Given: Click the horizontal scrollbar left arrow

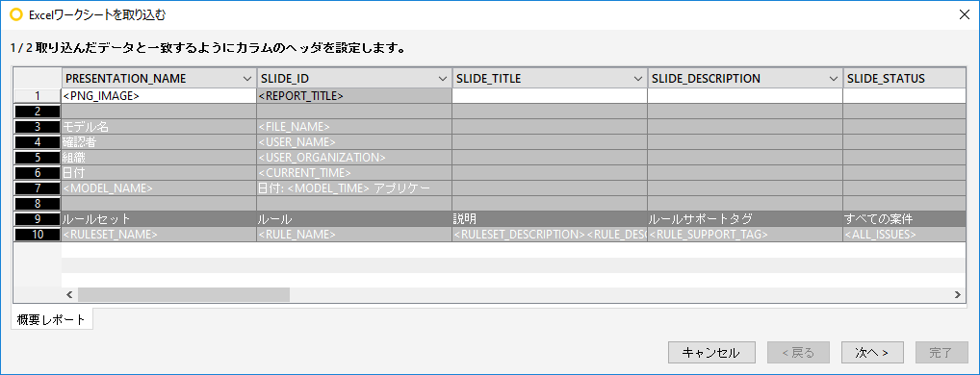Looking at the screenshot, I should 69,294.
